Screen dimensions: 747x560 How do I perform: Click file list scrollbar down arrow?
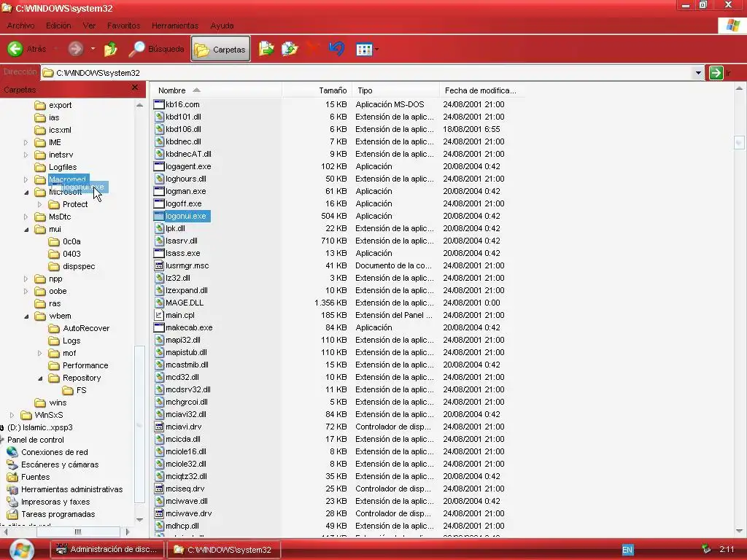[739, 531]
